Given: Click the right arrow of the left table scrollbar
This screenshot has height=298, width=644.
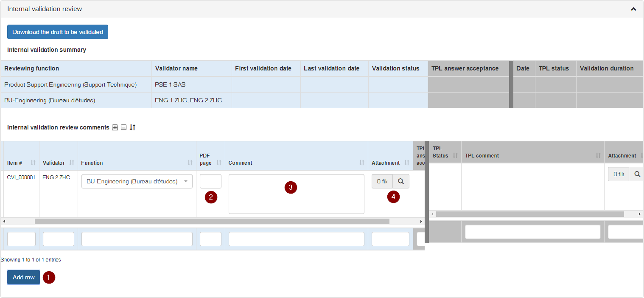Looking at the screenshot, I should click(x=421, y=221).
